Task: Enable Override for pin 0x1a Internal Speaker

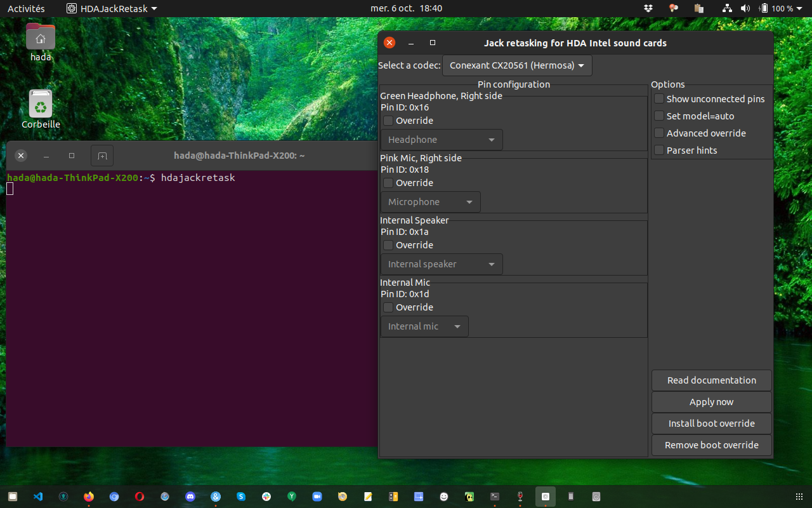Action: tap(388, 245)
